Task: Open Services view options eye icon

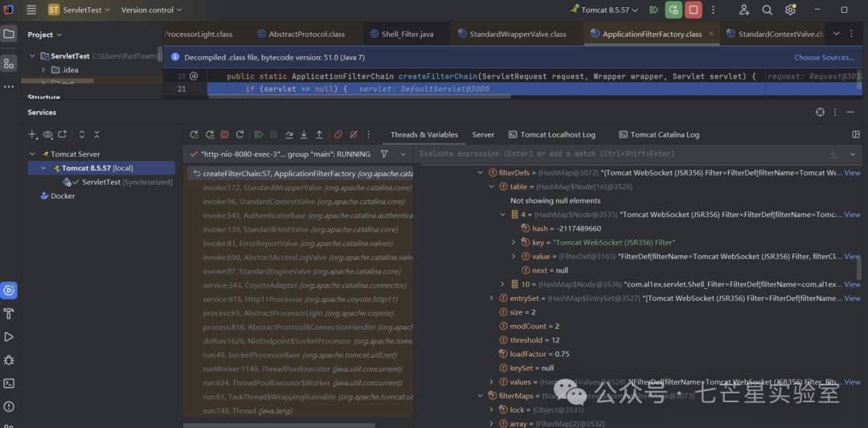Action: click(47, 134)
